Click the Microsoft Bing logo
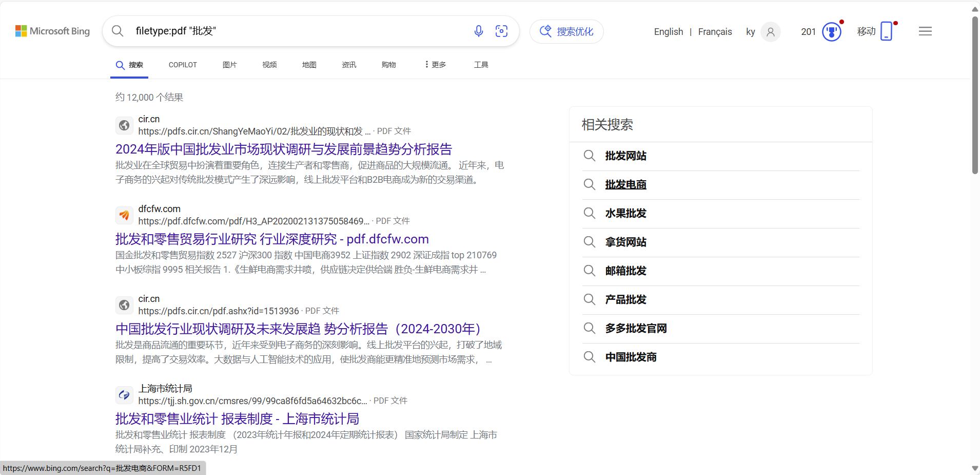This screenshot has height=475, width=980. [x=52, y=31]
